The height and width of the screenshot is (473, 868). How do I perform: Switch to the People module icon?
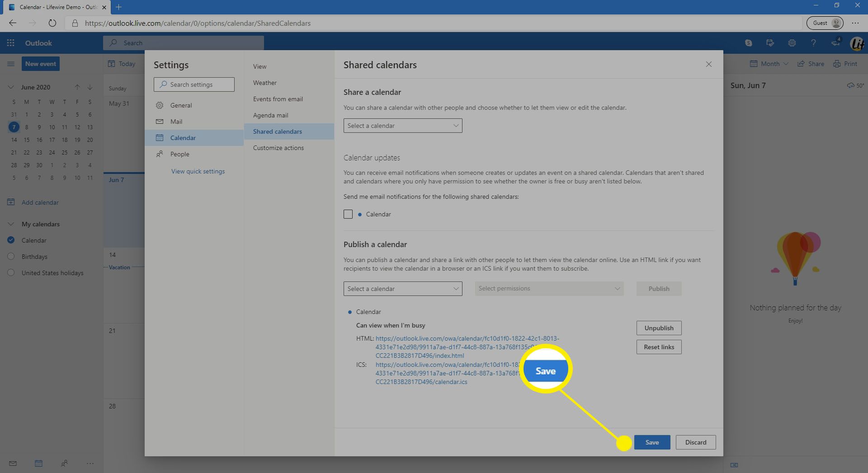[64, 464]
